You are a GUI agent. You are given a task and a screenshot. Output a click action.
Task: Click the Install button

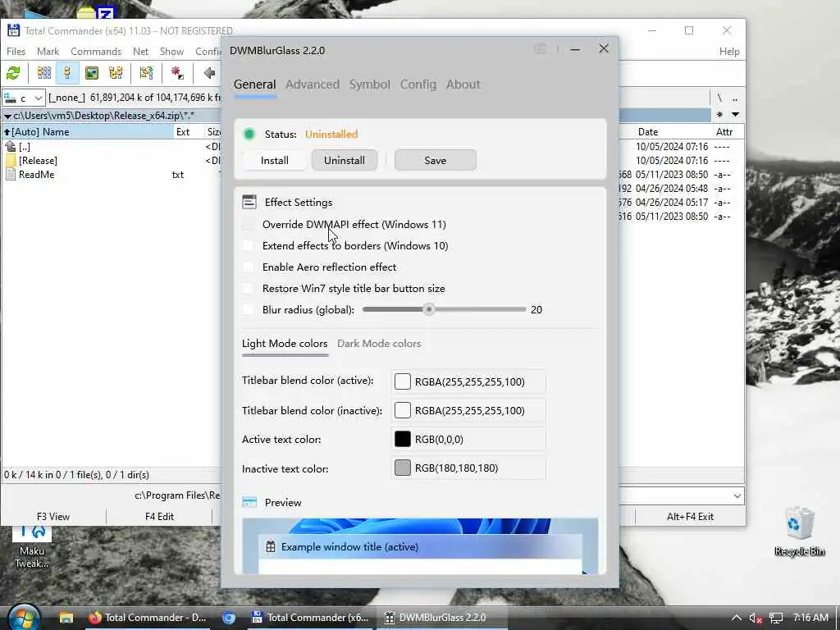pos(275,160)
